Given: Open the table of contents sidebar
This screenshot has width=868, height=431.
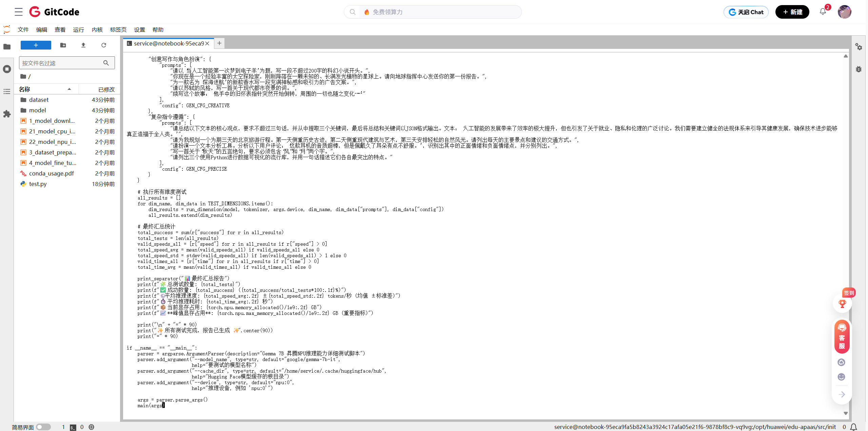Looking at the screenshot, I should (x=7, y=92).
